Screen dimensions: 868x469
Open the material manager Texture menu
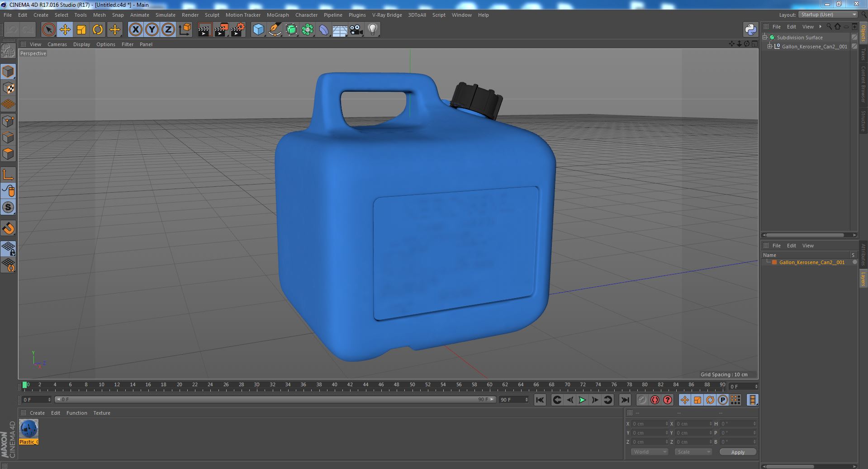click(x=102, y=413)
